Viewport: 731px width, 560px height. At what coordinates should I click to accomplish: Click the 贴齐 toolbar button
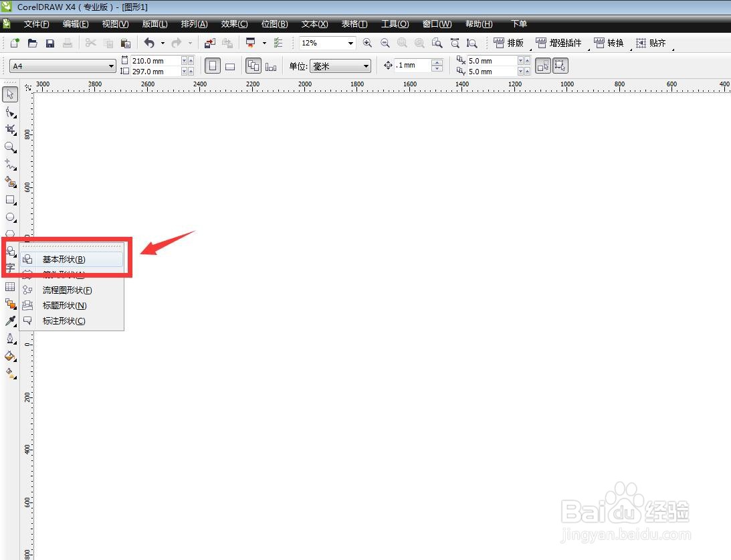651,43
